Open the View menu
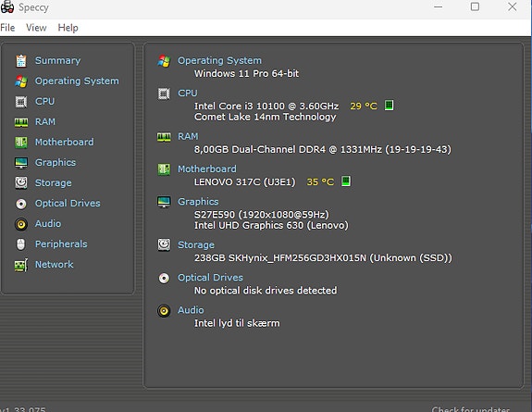The image size is (532, 412). tap(36, 28)
